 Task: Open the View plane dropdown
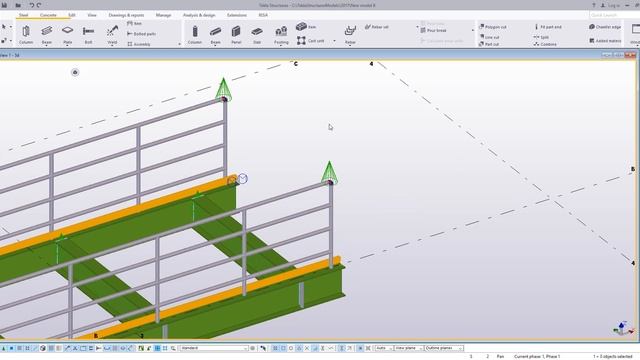[409, 348]
